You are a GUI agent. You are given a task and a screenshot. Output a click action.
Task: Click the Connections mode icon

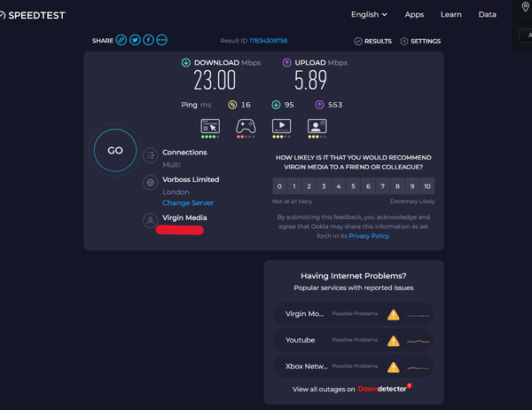pyautogui.click(x=151, y=155)
